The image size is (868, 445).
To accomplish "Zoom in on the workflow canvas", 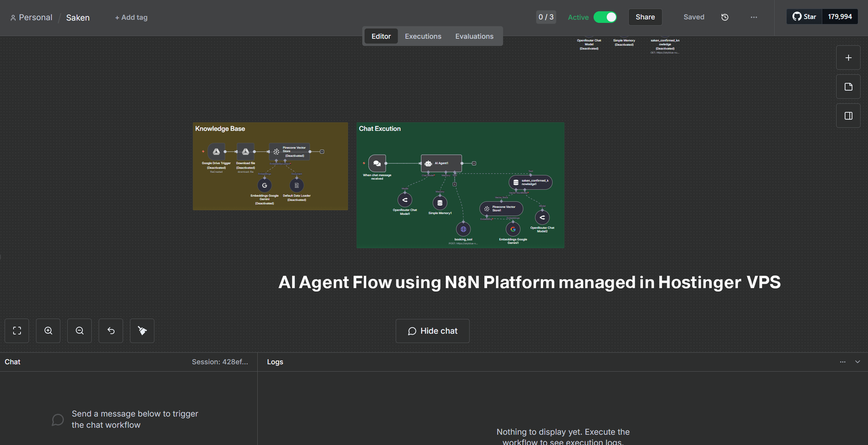I will pyautogui.click(x=48, y=331).
